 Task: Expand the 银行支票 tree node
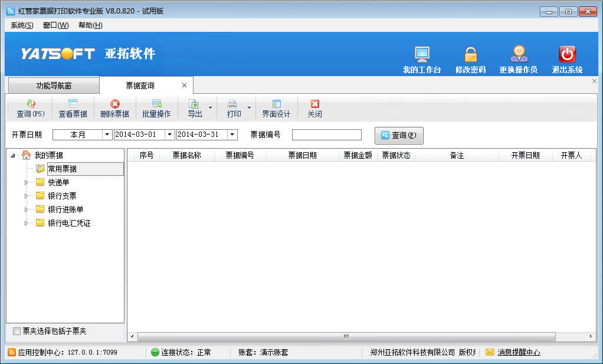tap(26, 196)
